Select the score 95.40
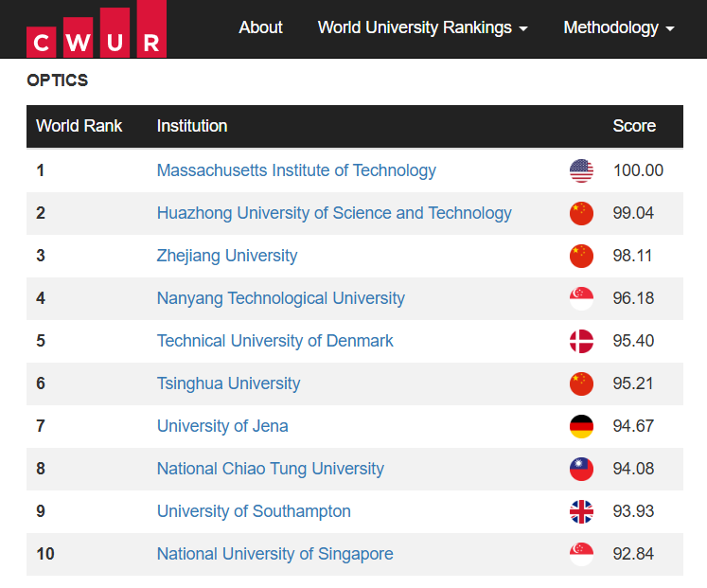707x588 pixels. (633, 341)
